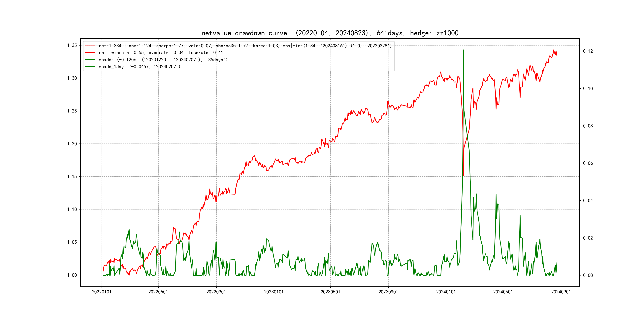
Task: Click the 1.00 left y-axis tick label
Action: point(72,275)
